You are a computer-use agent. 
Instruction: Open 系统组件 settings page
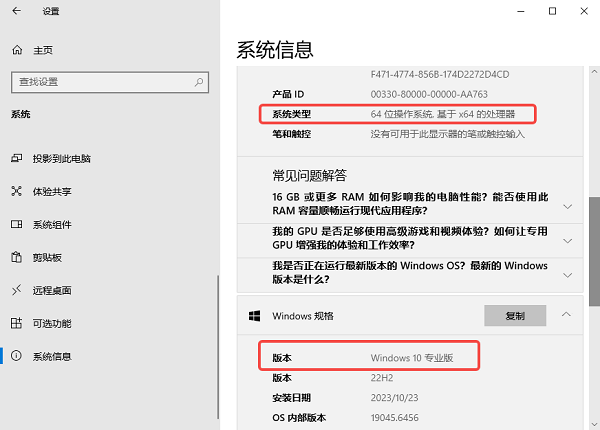pos(109,225)
